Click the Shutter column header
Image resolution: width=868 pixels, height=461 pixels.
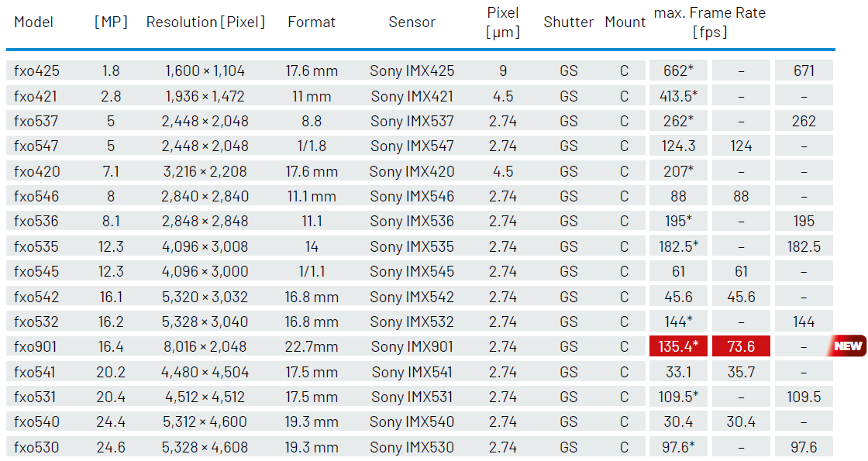coord(569,22)
